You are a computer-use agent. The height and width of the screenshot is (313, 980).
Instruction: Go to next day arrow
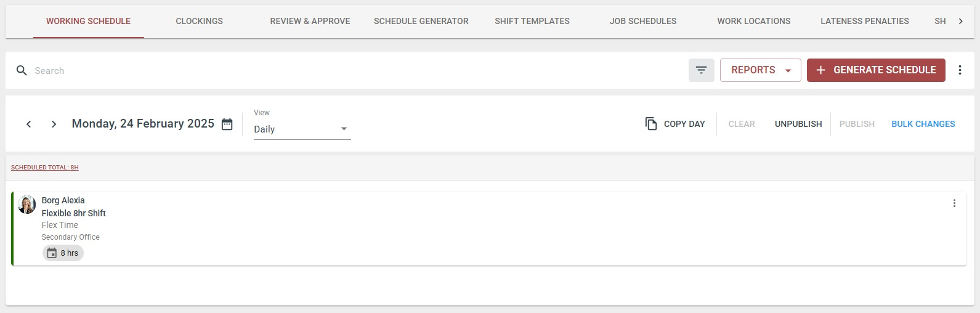tap(54, 124)
